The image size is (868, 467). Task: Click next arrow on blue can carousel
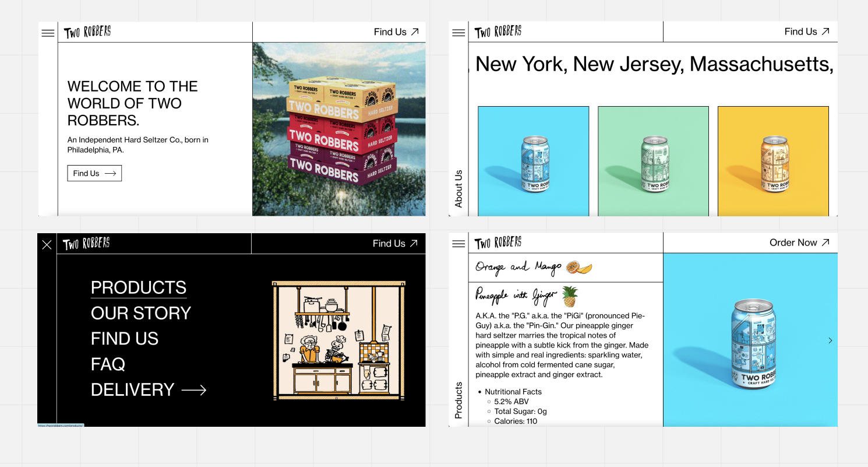click(x=830, y=340)
